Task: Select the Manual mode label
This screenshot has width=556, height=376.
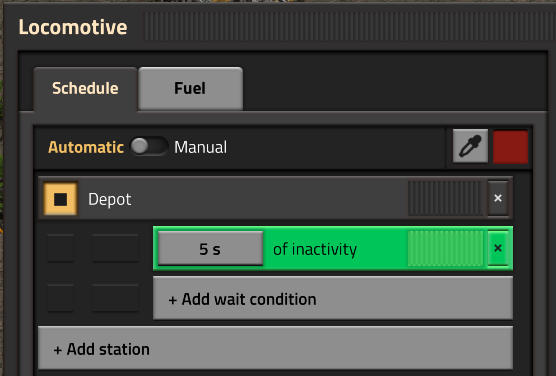Action: click(200, 147)
